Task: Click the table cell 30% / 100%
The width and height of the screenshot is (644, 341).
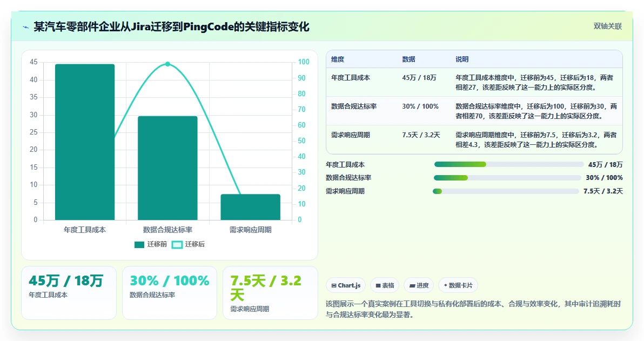Action: pyautogui.click(x=420, y=106)
